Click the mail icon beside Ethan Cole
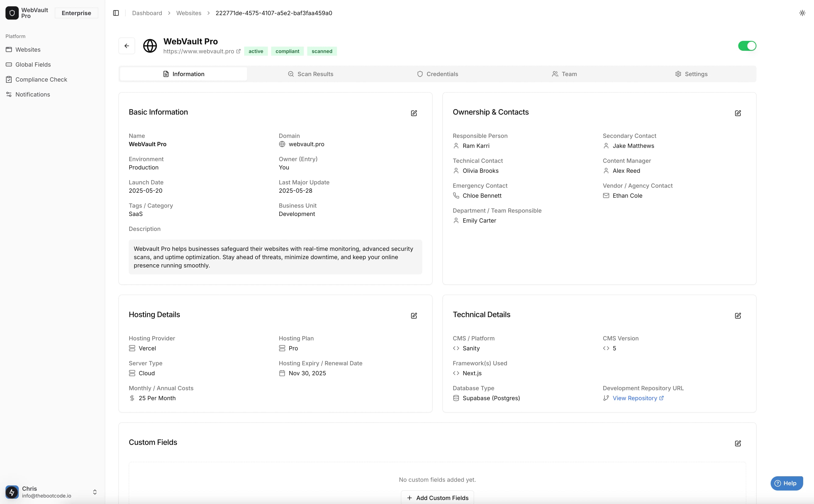This screenshot has height=504, width=814. pyautogui.click(x=606, y=196)
